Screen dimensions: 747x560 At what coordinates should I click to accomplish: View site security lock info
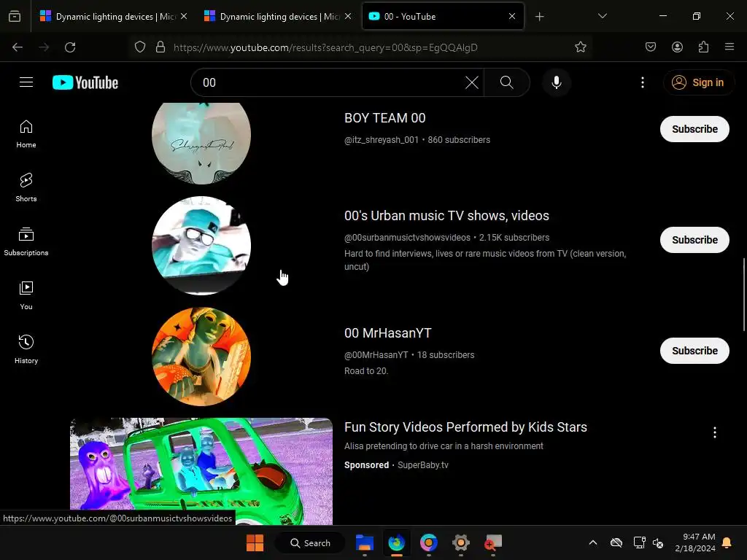point(160,47)
